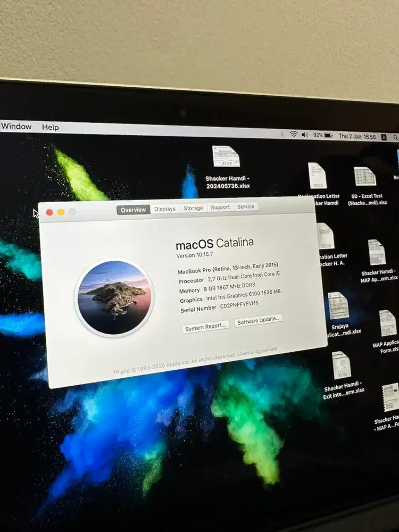The width and height of the screenshot is (399, 532).
Task: Click MacBook Pro (Retina, 13-inch, Early 2015) text
Action: pyautogui.click(x=228, y=268)
